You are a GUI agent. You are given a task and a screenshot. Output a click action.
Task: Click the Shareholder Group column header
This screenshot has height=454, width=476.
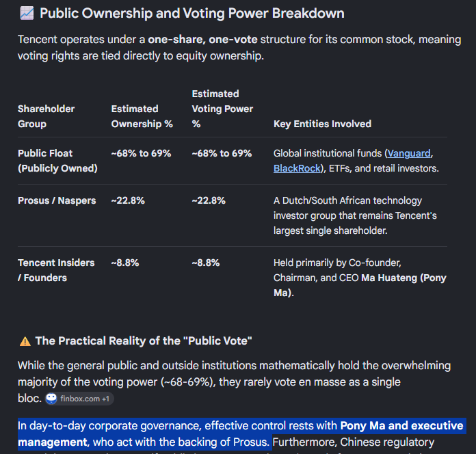tap(46, 116)
